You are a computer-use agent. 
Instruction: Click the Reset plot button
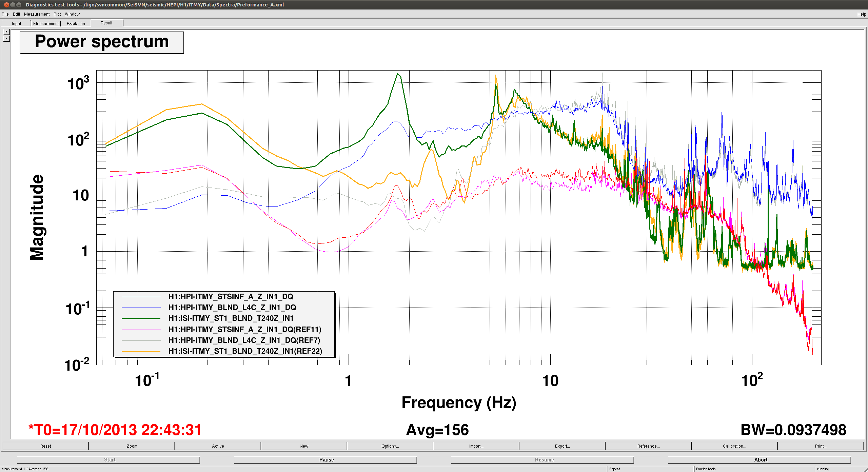coord(45,446)
